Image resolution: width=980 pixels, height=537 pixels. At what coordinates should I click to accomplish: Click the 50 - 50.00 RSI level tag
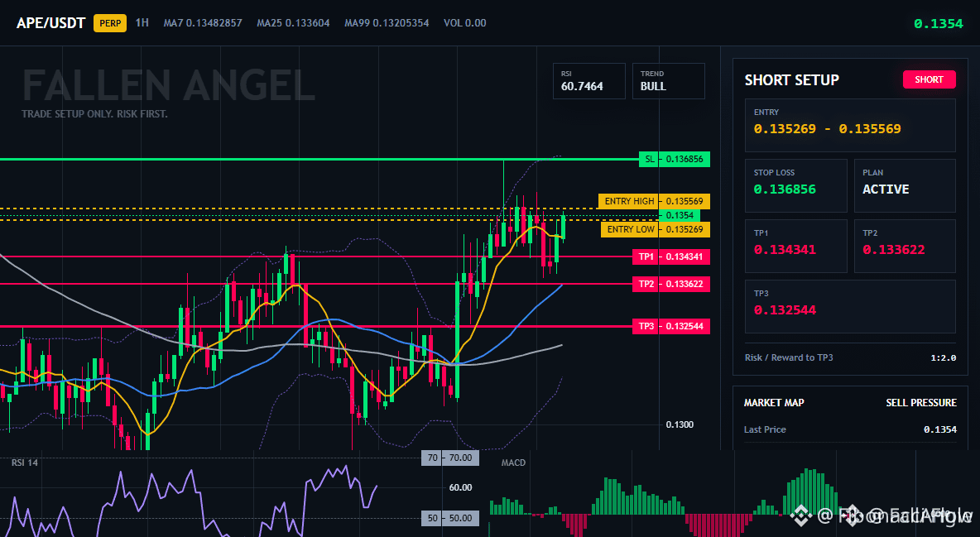(450, 518)
